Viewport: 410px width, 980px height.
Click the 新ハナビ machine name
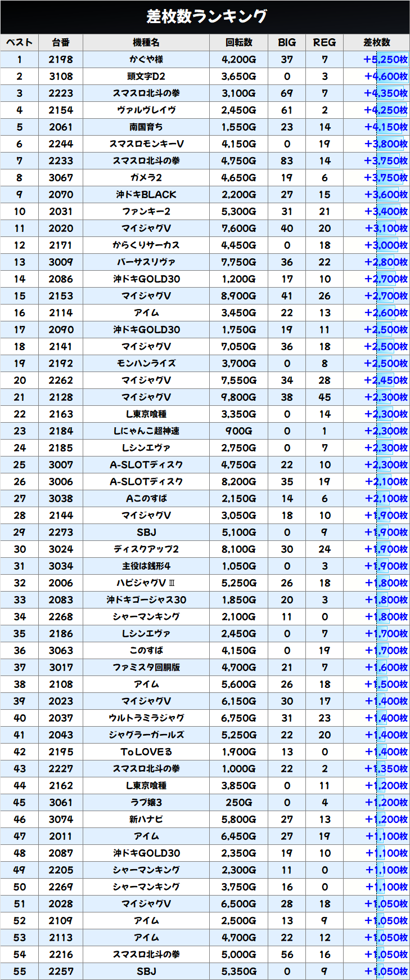click(x=146, y=820)
